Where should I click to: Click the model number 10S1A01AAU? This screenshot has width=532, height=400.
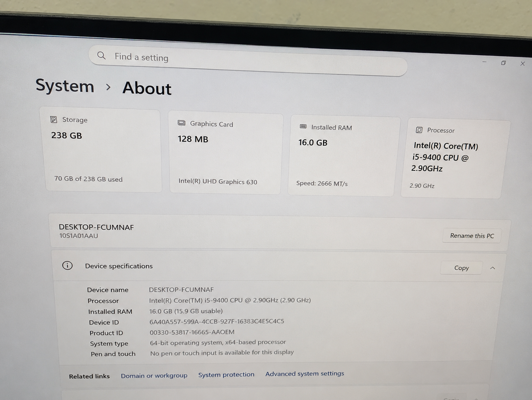click(79, 236)
